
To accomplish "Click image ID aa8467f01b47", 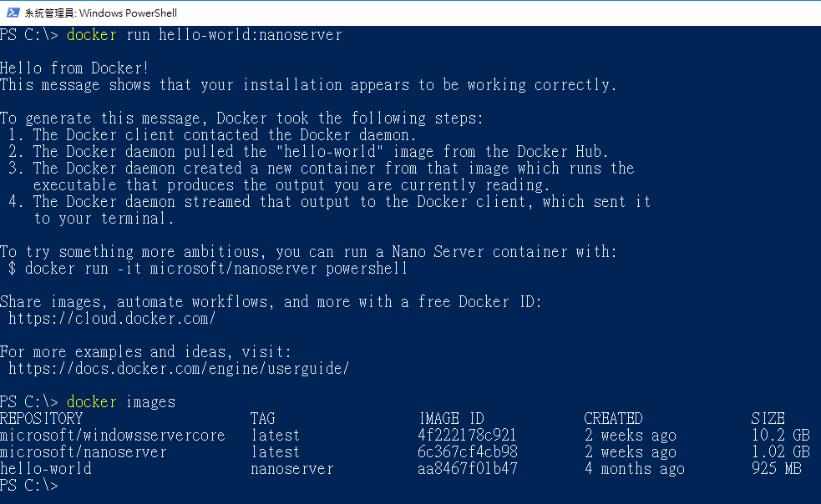I will 468,469.
